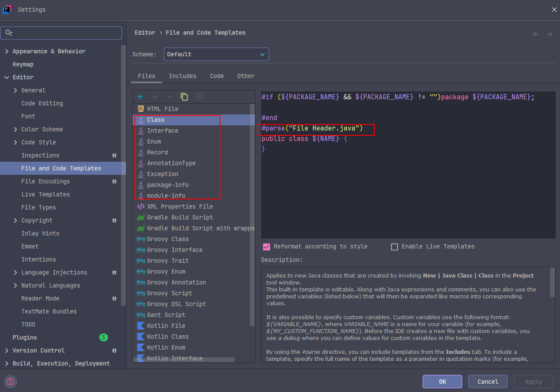This screenshot has height=392, width=560.
Task: Enable Live Templates checkbox
Action: click(394, 247)
